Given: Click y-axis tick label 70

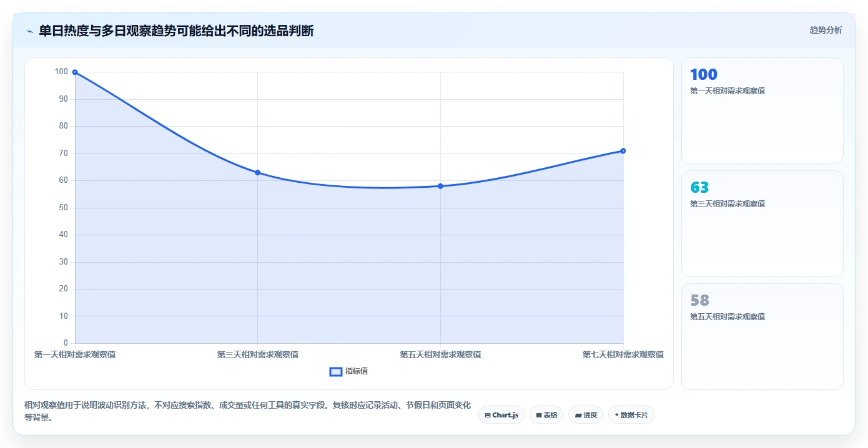Looking at the screenshot, I should click(x=63, y=153).
